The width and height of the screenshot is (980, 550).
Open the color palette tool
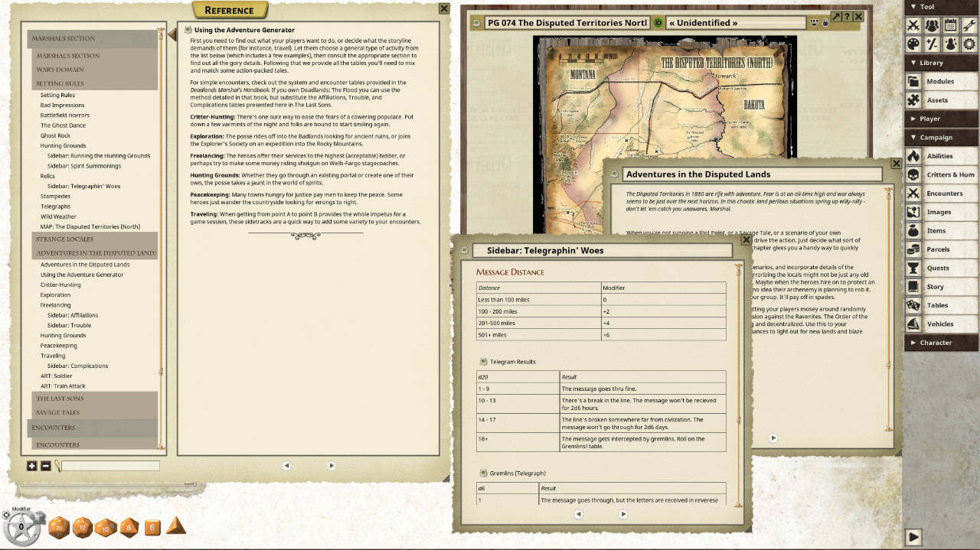(x=912, y=44)
